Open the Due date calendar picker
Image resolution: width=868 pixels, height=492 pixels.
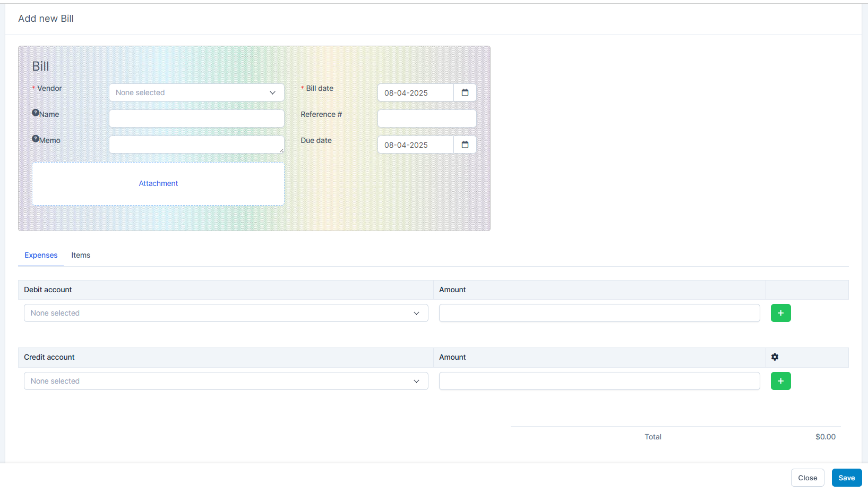[x=465, y=145]
